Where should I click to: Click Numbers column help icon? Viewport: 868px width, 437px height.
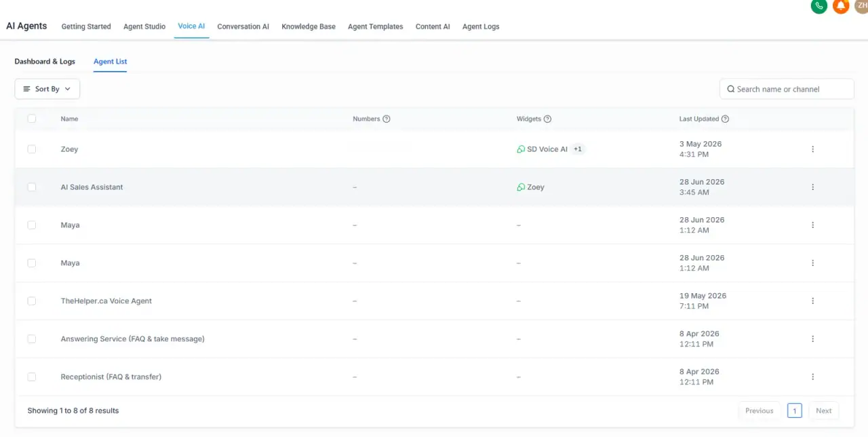click(387, 119)
